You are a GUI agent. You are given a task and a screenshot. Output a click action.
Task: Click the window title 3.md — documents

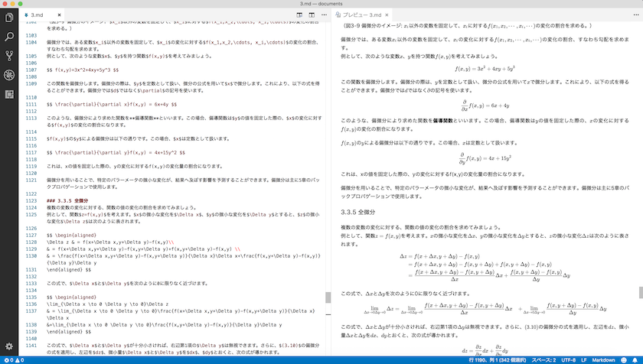321,4
